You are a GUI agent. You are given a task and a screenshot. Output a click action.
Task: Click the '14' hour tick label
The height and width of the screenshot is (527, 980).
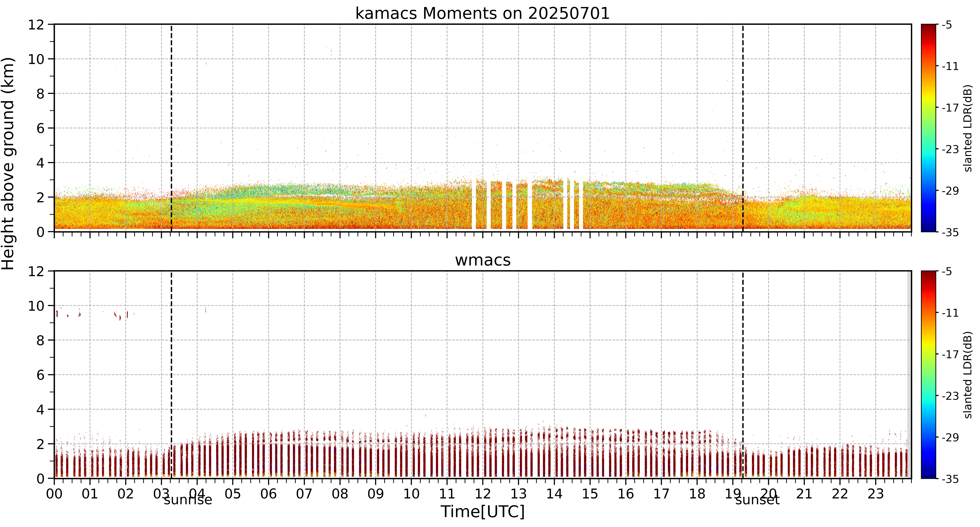tap(554, 494)
